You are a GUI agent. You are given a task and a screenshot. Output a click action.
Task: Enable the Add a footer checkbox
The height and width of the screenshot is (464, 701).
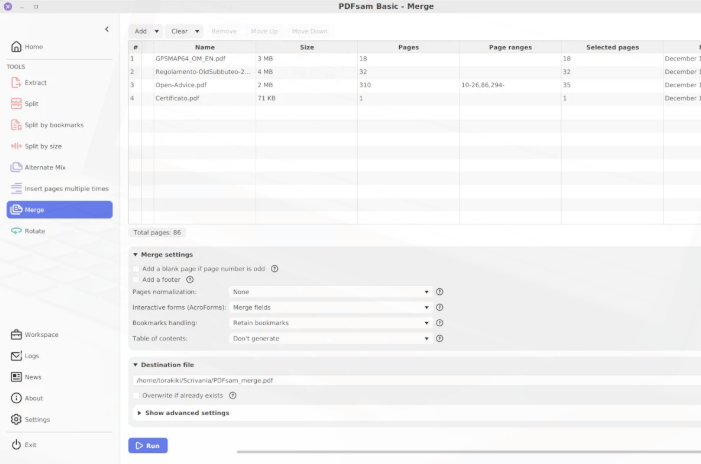pos(136,280)
